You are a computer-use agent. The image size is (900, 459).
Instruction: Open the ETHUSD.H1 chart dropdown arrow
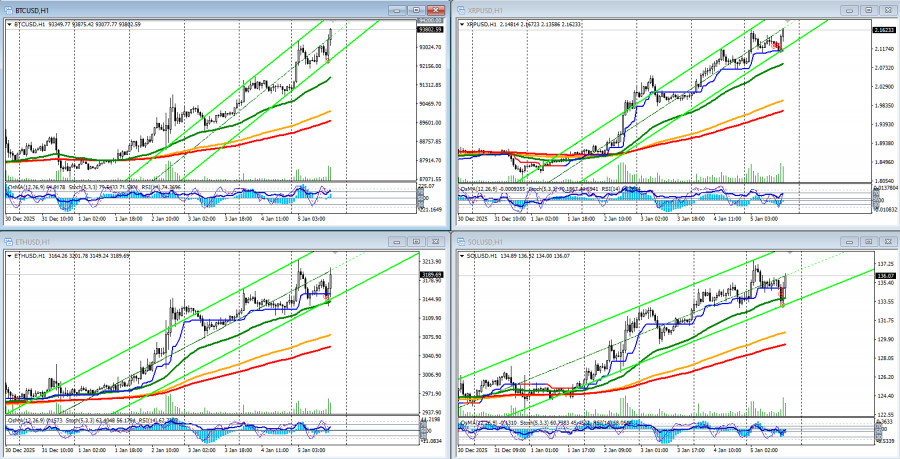pos(9,257)
